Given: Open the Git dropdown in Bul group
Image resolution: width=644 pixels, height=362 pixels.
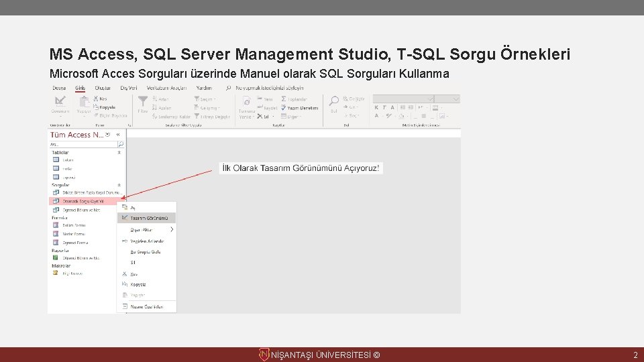Looking at the screenshot, I should tap(350, 107).
